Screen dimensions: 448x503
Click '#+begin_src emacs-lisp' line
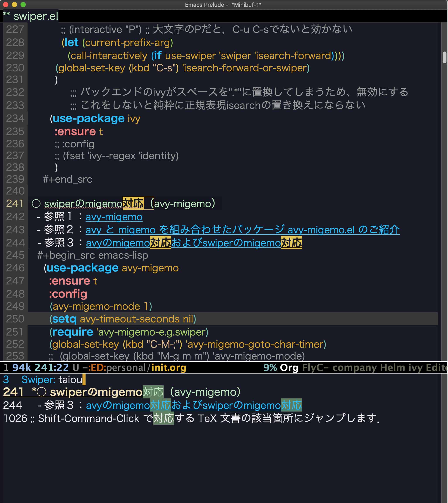tap(93, 255)
